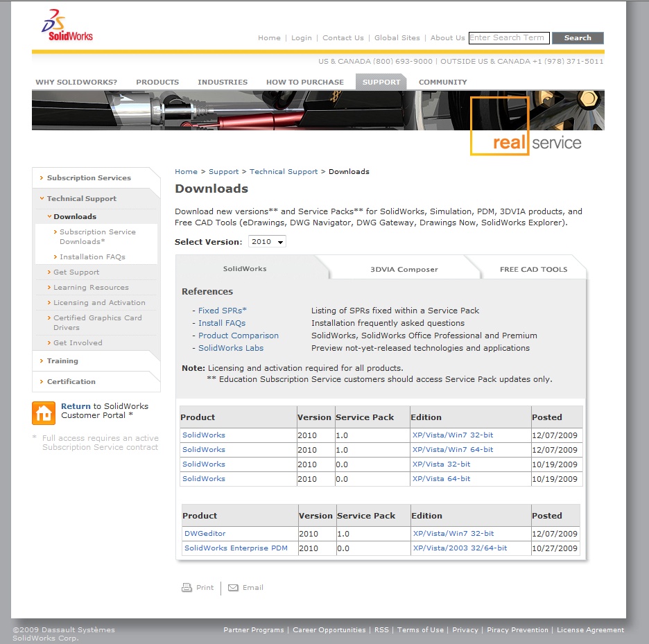Click the Print link
Screen dimensions: 649x644
coord(205,587)
